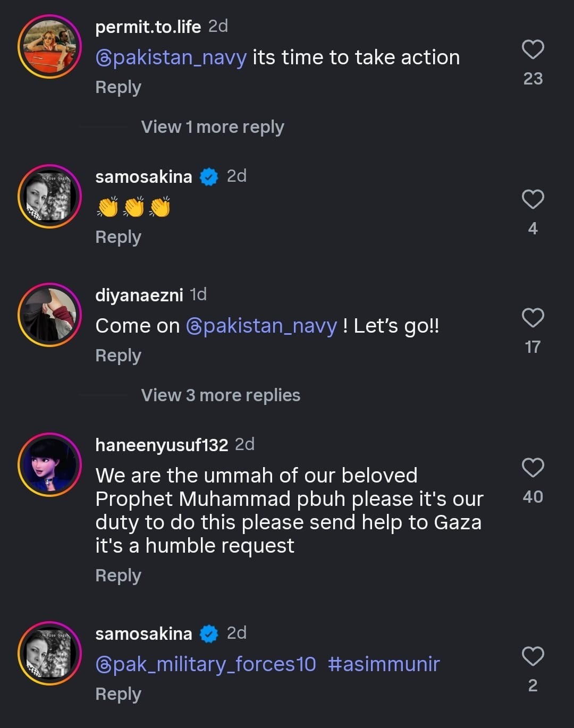Like diyanaezni's comment with the heart
Image resolution: width=574 pixels, height=728 pixels.
coord(533,318)
